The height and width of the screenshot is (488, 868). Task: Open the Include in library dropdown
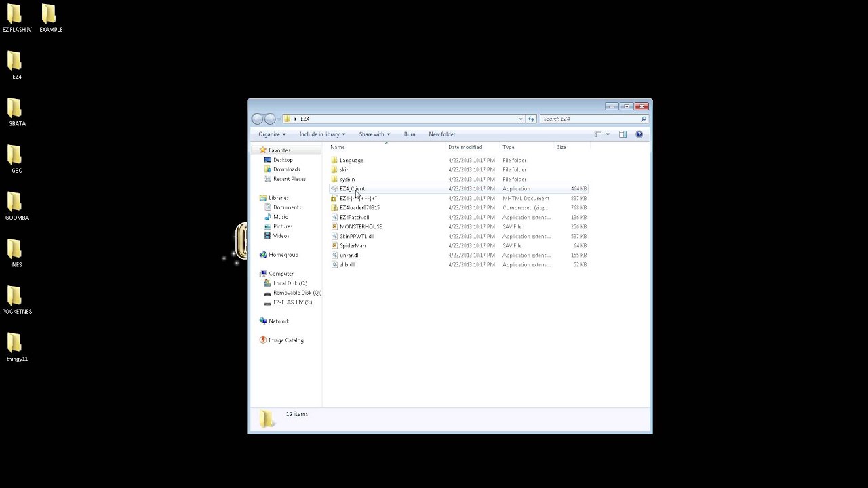click(x=322, y=134)
